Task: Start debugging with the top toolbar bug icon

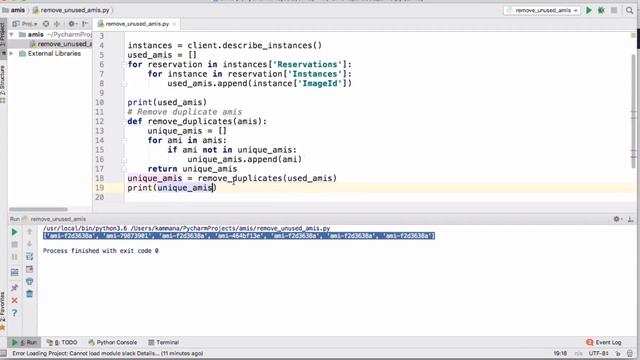Action: tap(601, 10)
